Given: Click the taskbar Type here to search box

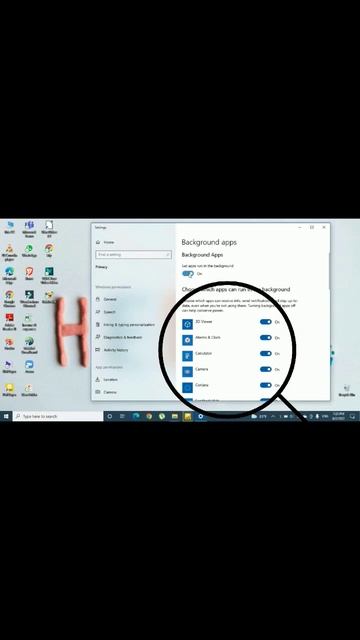Looking at the screenshot, I should click(58, 416).
